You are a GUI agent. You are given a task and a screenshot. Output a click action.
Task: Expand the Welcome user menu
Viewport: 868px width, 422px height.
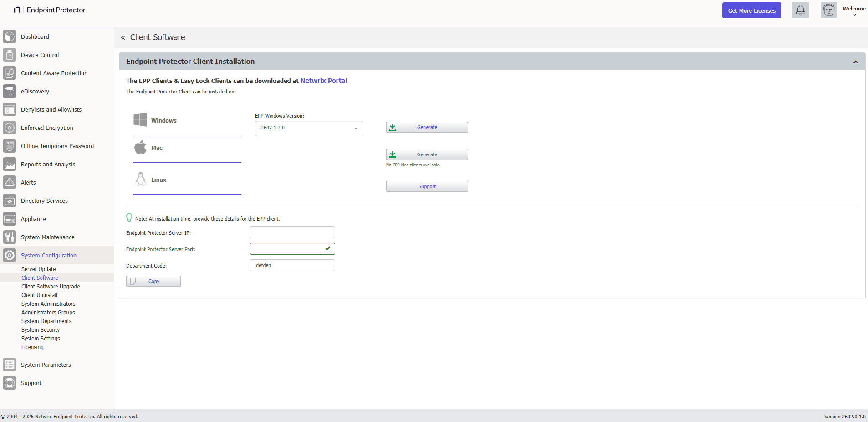[854, 11]
